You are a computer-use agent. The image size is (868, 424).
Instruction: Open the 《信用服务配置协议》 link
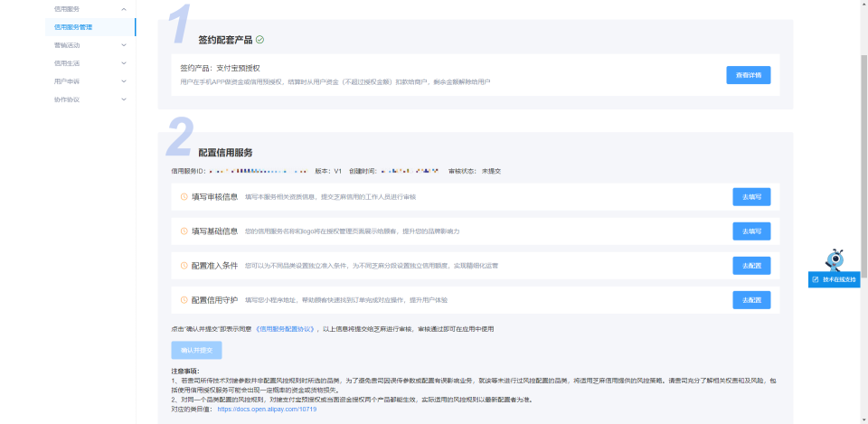click(286, 329)
